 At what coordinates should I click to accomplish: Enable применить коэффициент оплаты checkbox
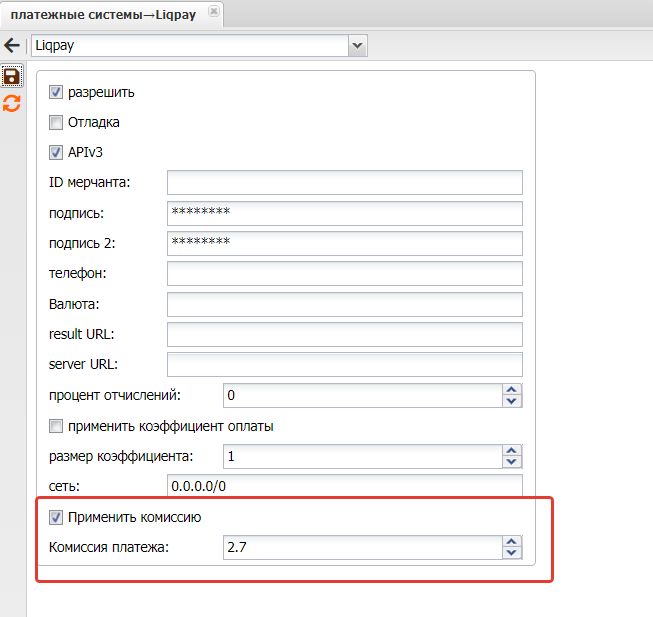(x=56, y=426)
